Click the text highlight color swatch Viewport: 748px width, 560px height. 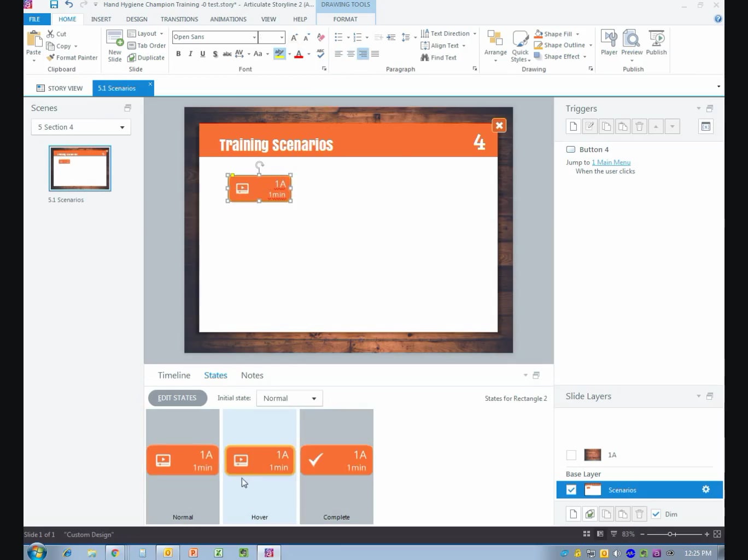(279, 54)
